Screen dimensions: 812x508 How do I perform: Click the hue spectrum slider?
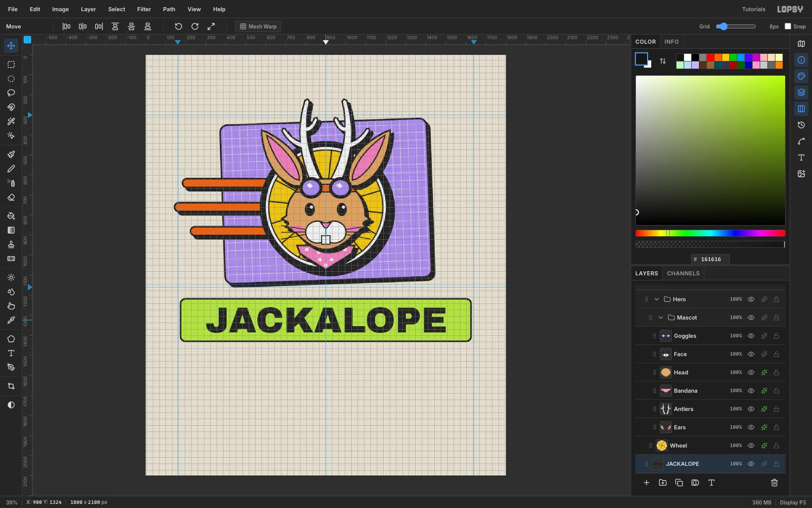[x=710, y=233]
